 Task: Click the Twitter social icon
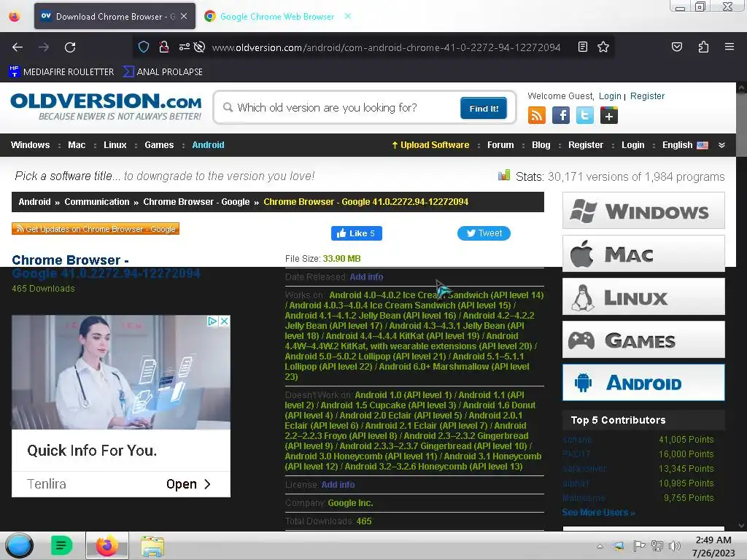[585, 116]
